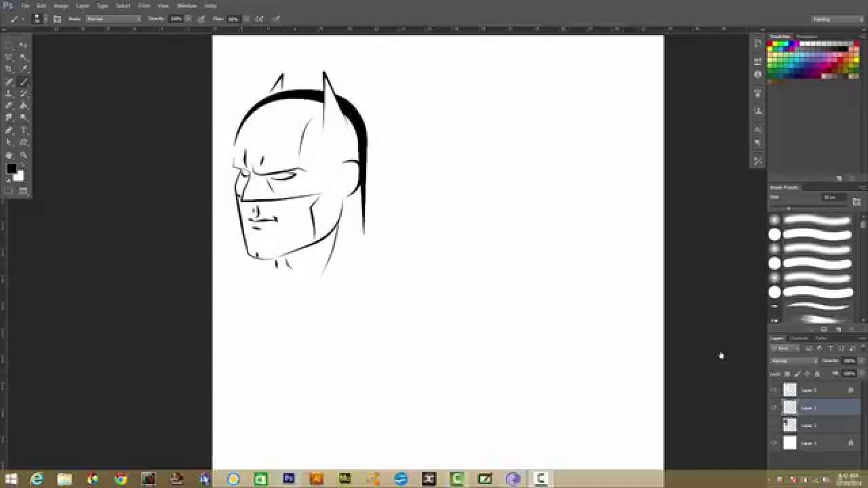
Task: Show the hidden third layer
Action: (x=774, y=425)
